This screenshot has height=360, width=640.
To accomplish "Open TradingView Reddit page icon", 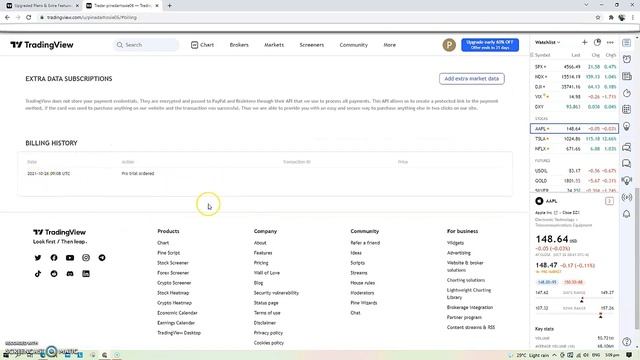I will pos(54,273).
